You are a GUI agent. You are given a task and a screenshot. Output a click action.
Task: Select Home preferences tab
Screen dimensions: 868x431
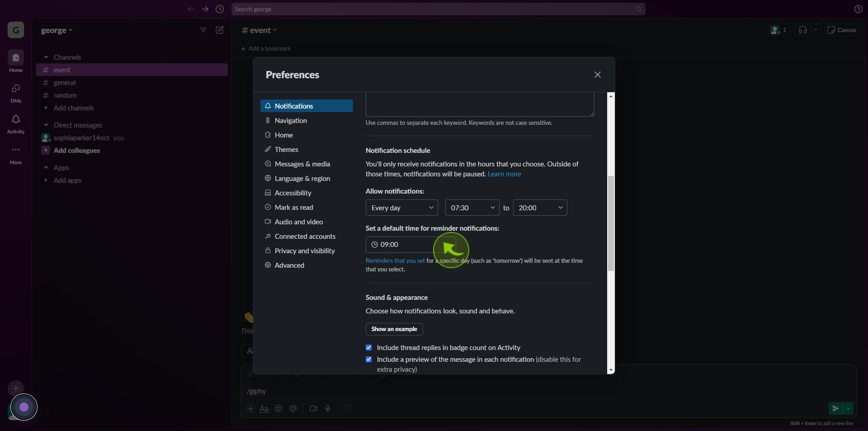[x=307, y=135]
